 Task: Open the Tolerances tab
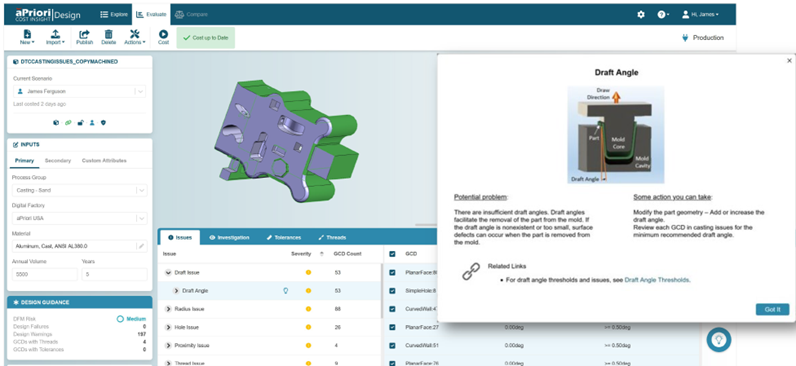point(284,238)
